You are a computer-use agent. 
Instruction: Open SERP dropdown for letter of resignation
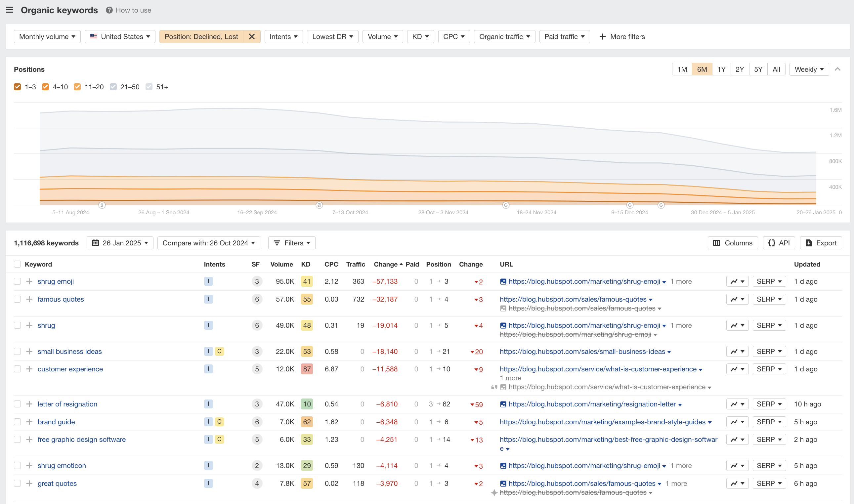(x=769, y=404)
